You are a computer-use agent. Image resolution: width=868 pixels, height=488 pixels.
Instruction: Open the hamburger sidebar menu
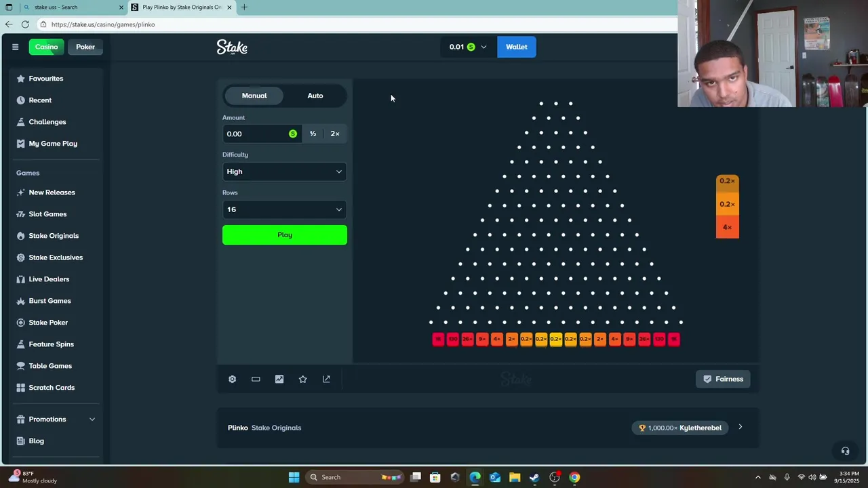(x=15, y=47)
